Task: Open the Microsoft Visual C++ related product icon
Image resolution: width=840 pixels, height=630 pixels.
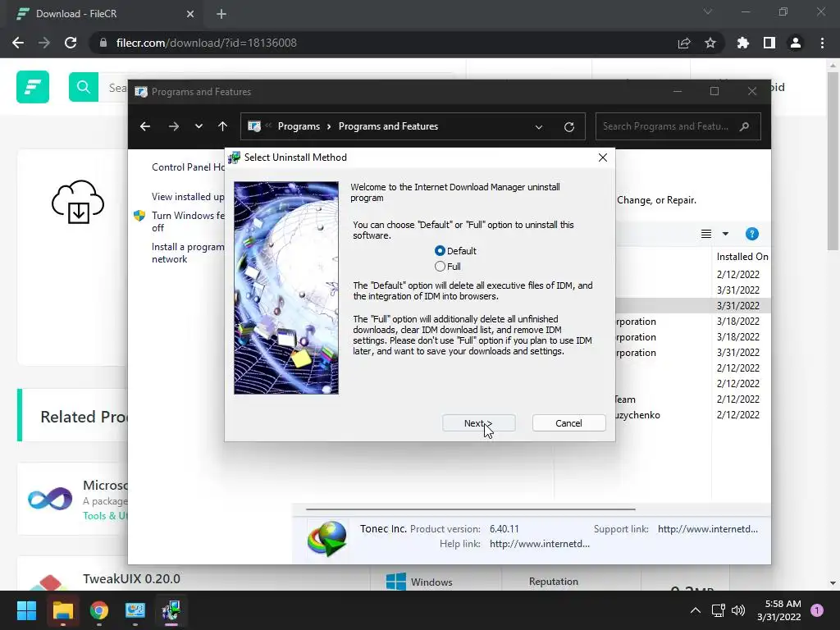Action: point(50,500)
